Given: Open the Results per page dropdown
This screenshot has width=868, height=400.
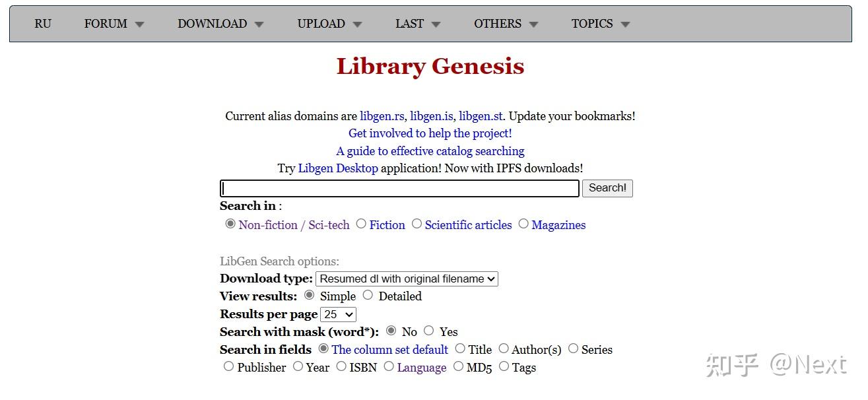Looking at the screenshot, I should [338, 315].
